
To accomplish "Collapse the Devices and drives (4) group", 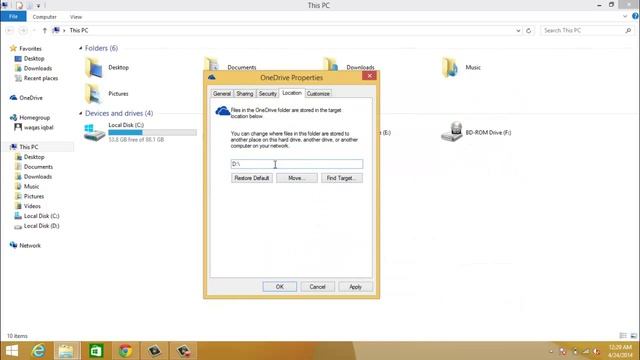I will pyautogui.click(x=80, y=113).
